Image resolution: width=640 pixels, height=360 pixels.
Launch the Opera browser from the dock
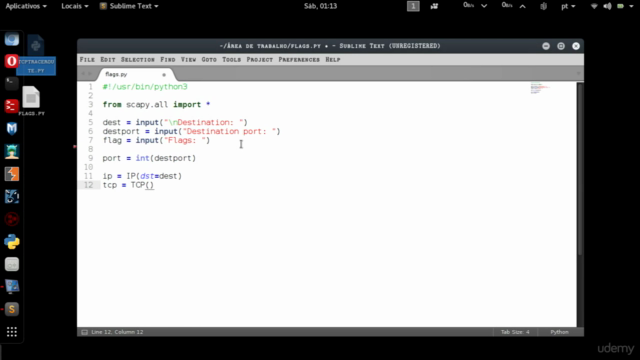11,61
